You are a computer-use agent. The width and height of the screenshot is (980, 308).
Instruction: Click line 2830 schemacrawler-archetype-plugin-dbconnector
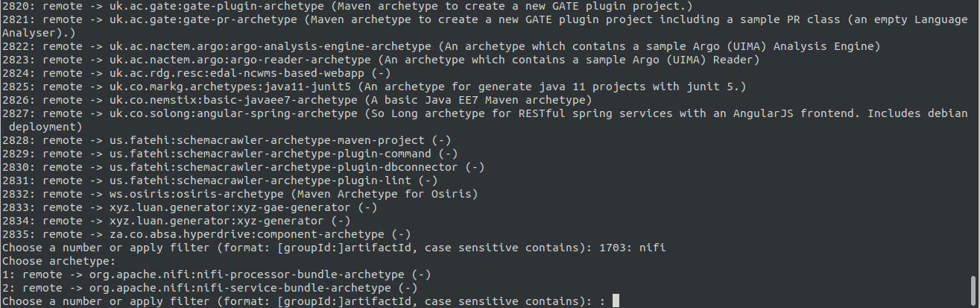pyautogui.click(x=243, y=167)
